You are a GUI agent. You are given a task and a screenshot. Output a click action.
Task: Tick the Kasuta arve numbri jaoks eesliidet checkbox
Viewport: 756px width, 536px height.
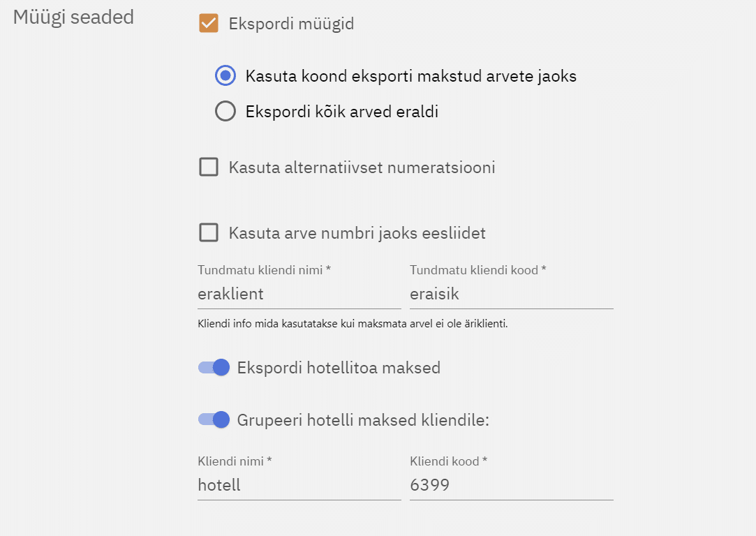(209, 232)
